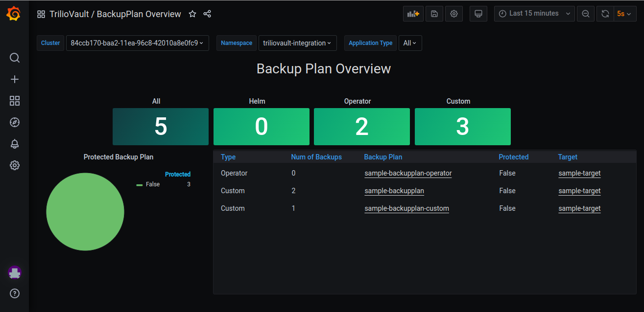Open the sample-backupplan-custom link
This screenshot has width=644, height=312.
coord(406,208)
